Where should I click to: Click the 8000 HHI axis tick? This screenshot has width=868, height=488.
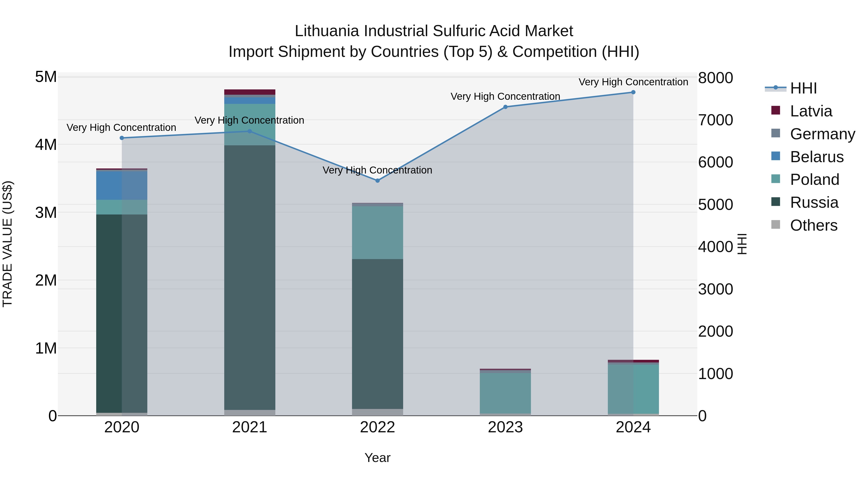[716, 78]
